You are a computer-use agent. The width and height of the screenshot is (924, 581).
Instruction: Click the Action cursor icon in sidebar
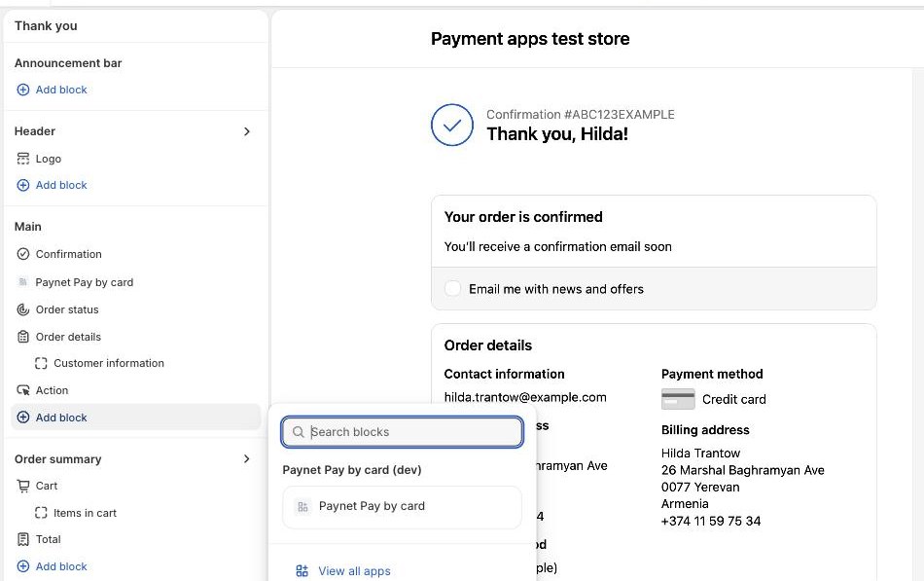pyautogui.click(x=23, y=390)
